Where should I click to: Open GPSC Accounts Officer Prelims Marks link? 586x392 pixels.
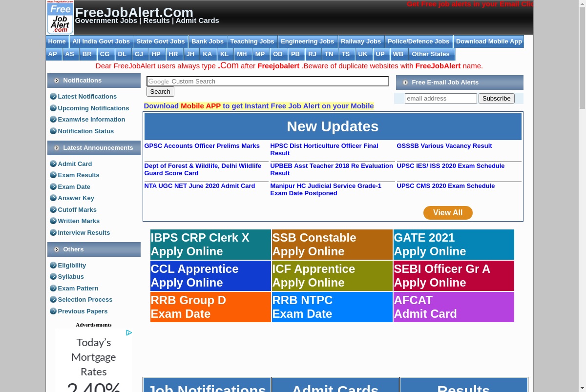(x=202, y=146)
